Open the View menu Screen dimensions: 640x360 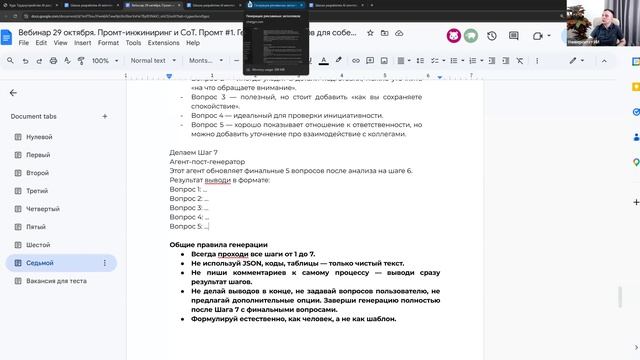(x=60, y=43)
